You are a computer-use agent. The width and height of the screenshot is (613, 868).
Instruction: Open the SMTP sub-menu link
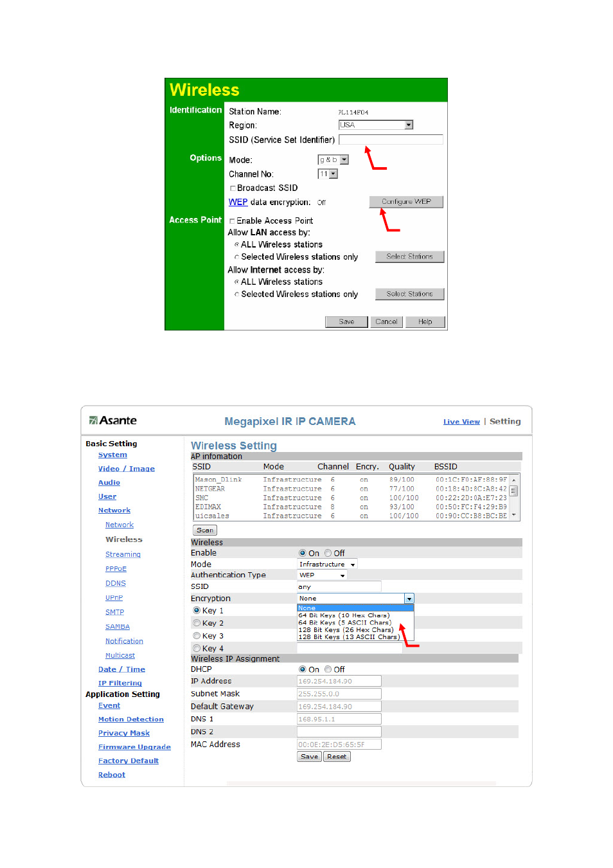[114, 613]
